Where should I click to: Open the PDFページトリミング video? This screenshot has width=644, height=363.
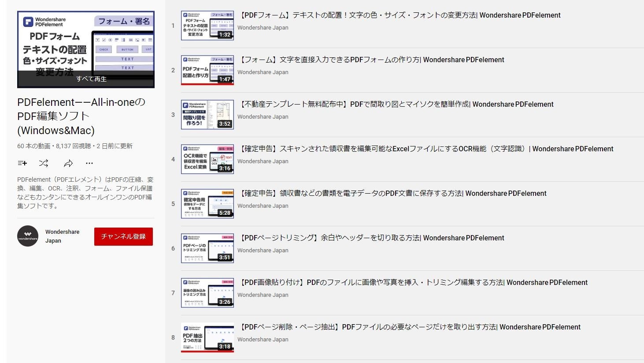[372, 238]
